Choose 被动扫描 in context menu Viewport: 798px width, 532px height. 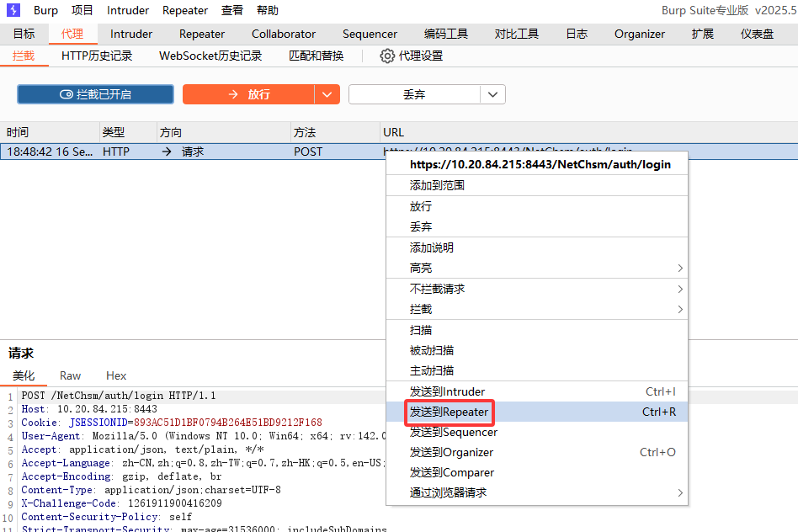click(537, 350)
